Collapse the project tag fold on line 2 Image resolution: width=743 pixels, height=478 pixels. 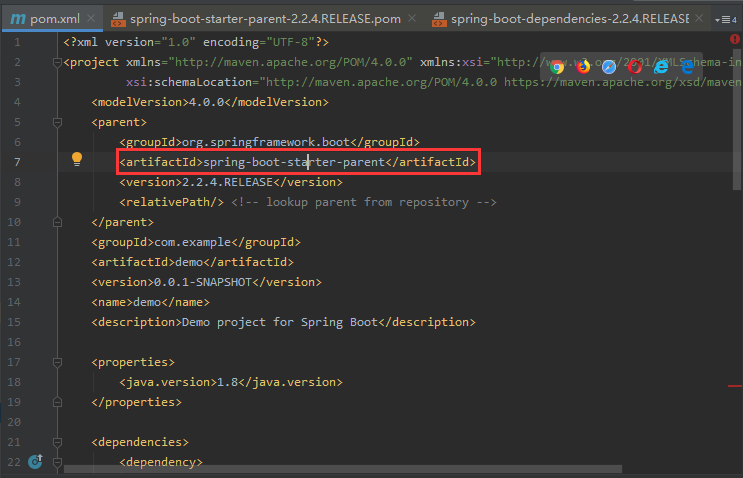pos(57,62)
